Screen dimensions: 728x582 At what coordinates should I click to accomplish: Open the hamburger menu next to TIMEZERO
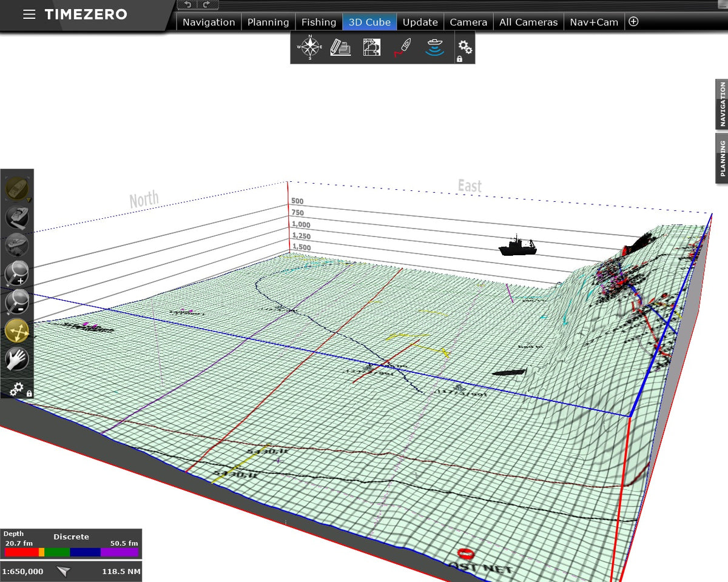coord(29,15)
